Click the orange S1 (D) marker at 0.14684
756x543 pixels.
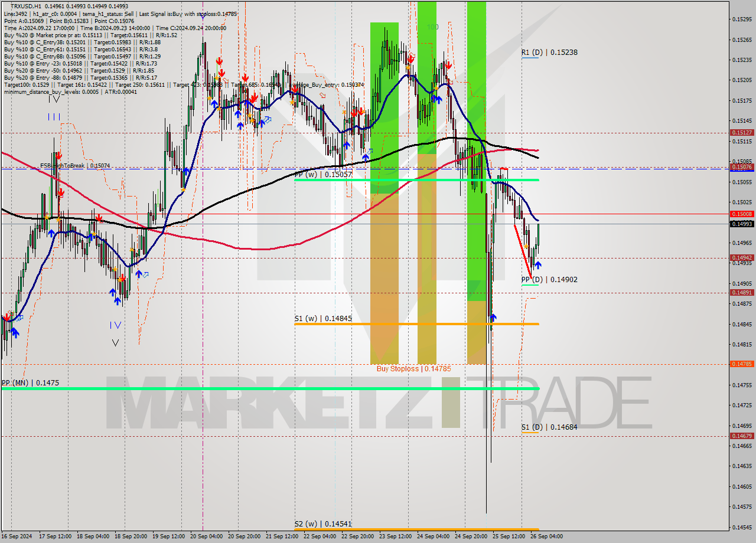click(x=530, y=432)
